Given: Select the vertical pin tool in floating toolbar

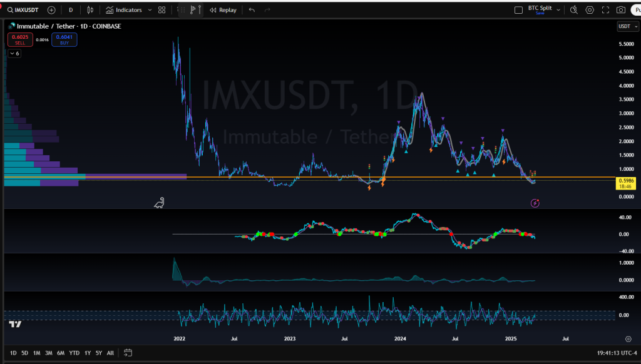Looking at the screenshot, I should 200,10.
